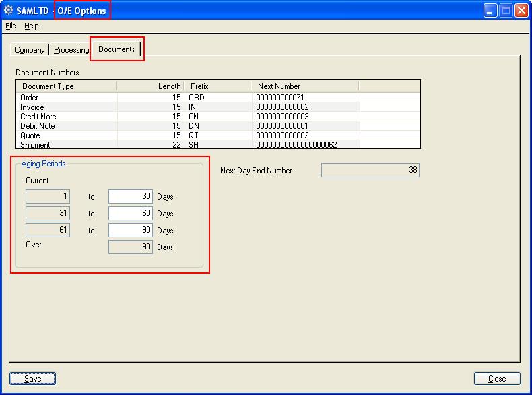
Task: Select the Shipment document type row
Action: 218,144
